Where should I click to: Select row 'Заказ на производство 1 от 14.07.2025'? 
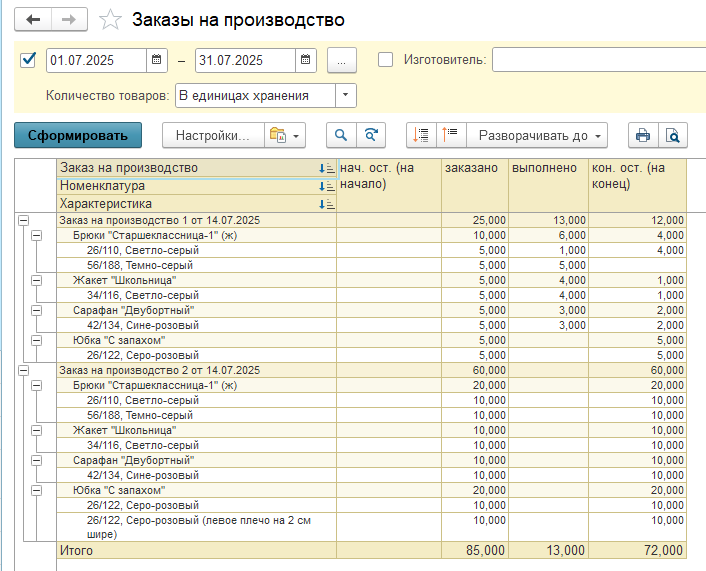click(196, 220)
